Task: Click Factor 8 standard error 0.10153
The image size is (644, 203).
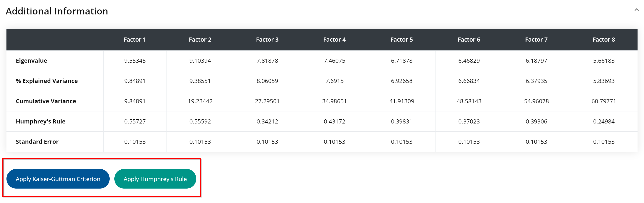Action: click(604, 142)
